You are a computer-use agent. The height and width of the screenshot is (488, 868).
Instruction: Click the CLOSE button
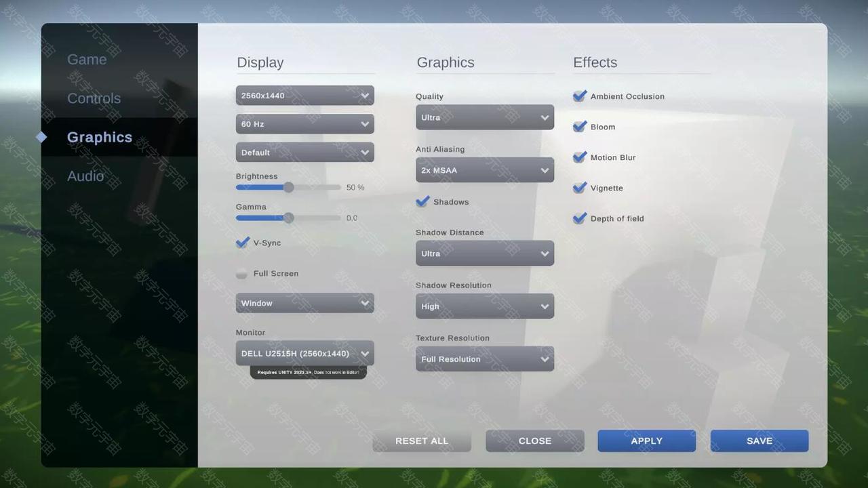[x=535, y=441]
